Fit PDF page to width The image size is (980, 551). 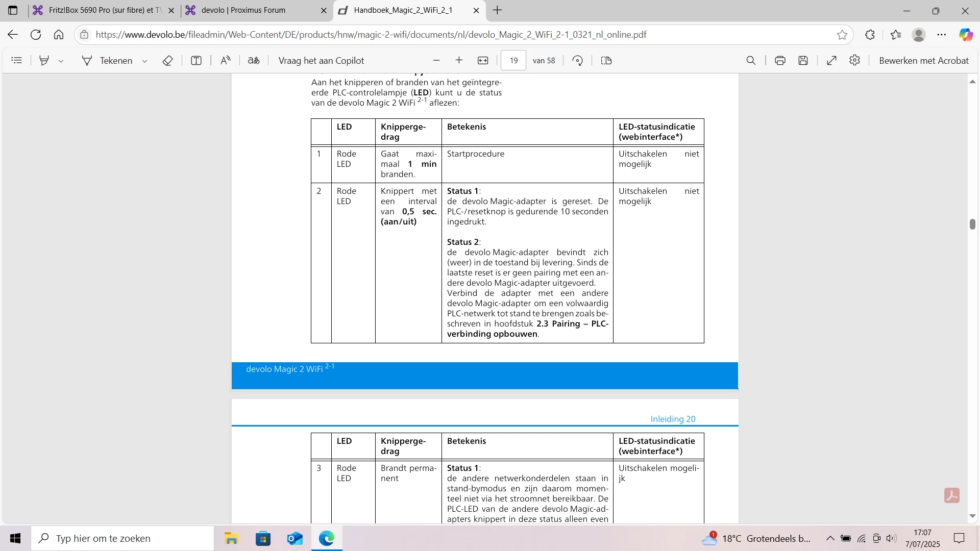point(483,60)
